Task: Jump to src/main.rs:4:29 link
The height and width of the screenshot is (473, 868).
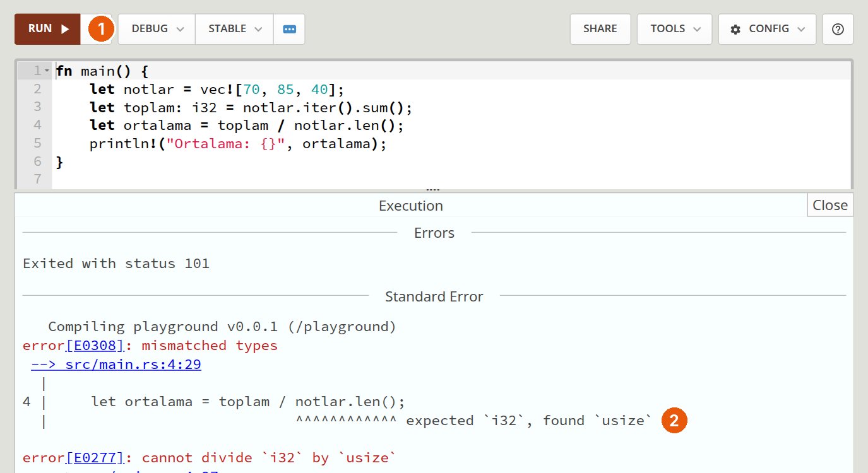Action: tap(116, 365)
